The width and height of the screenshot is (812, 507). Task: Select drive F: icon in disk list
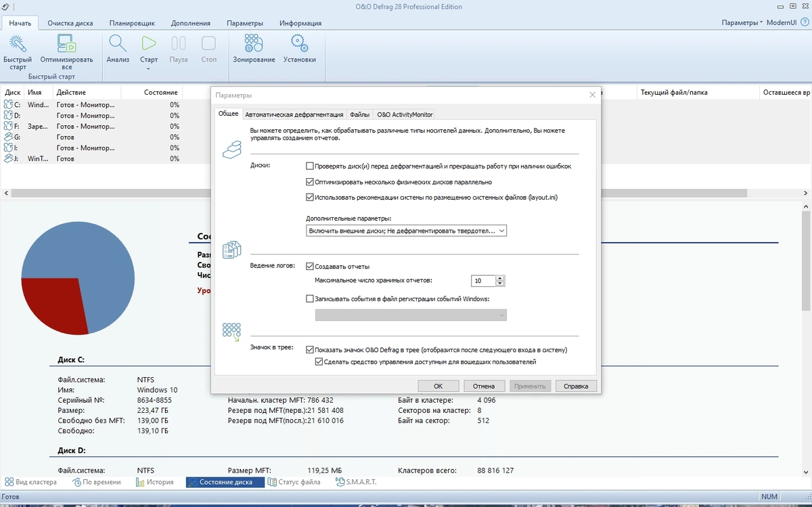(8, 127)
